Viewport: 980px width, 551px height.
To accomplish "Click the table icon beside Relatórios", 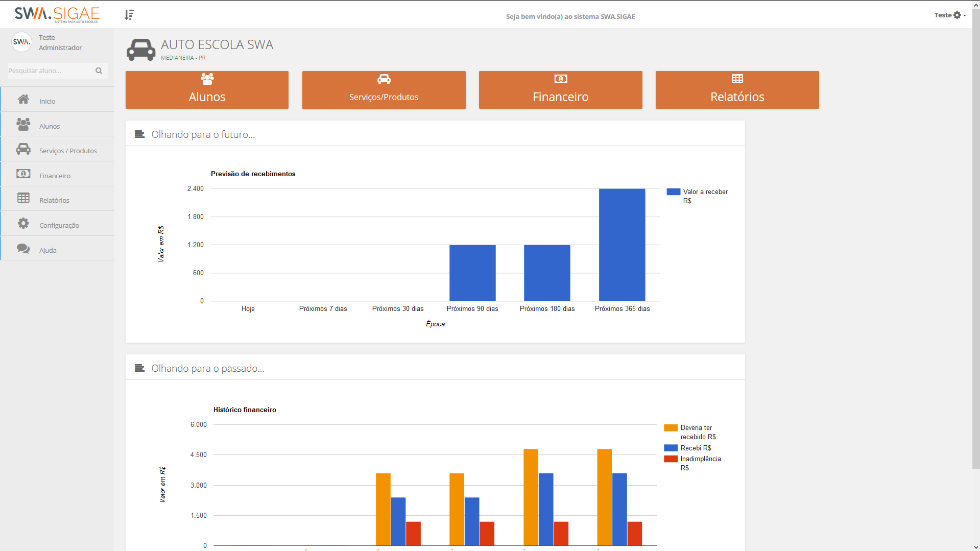I will (x=23, y=198).
